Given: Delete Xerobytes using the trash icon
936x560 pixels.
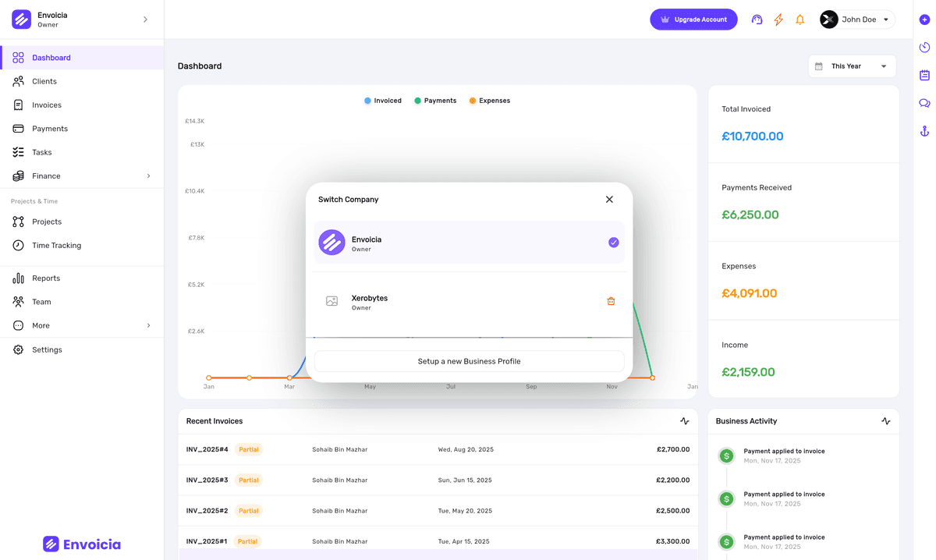Looking at the screenshot, I should pos(611,299).
